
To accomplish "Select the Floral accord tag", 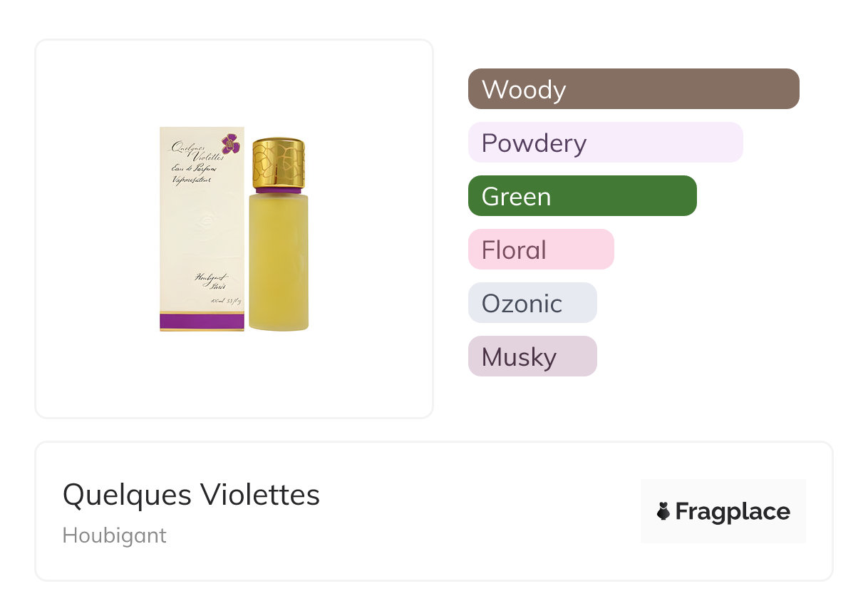I will click(540, 250).
